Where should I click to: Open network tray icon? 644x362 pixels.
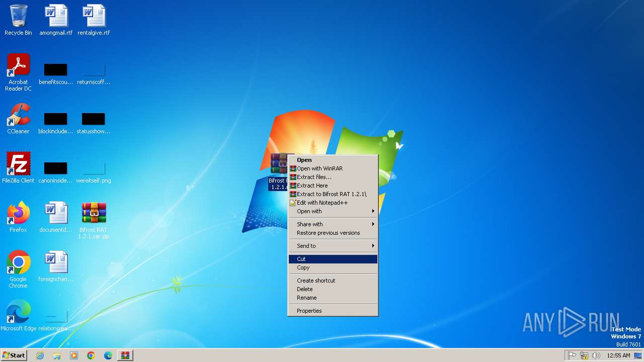pos(584,355)
